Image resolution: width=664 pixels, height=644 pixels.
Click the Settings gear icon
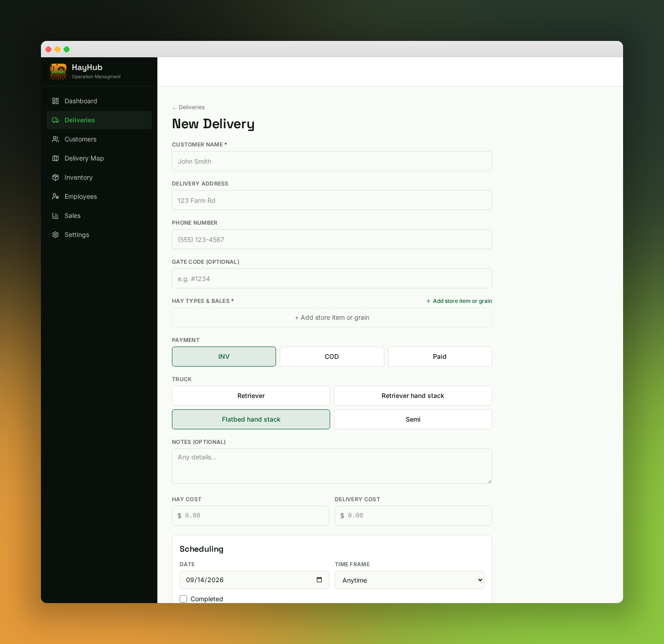pos(55,235)
